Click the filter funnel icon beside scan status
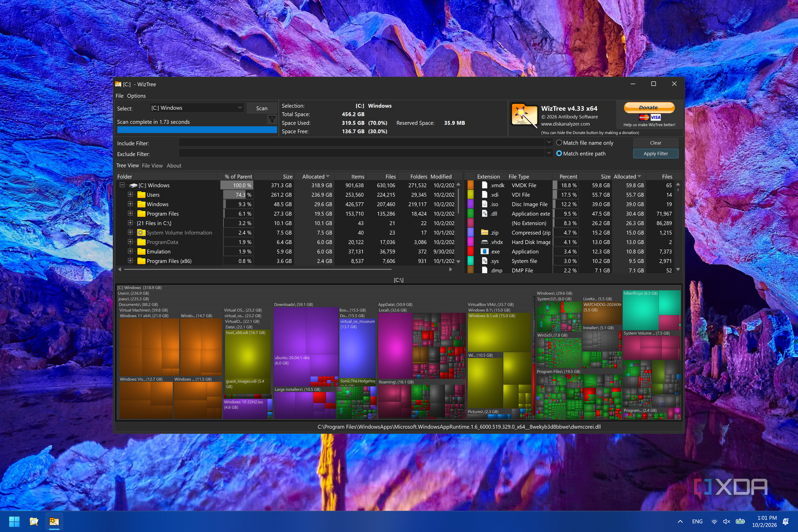Image resolution: width=798 pixels, height=532 pixels. pos(272,119)
